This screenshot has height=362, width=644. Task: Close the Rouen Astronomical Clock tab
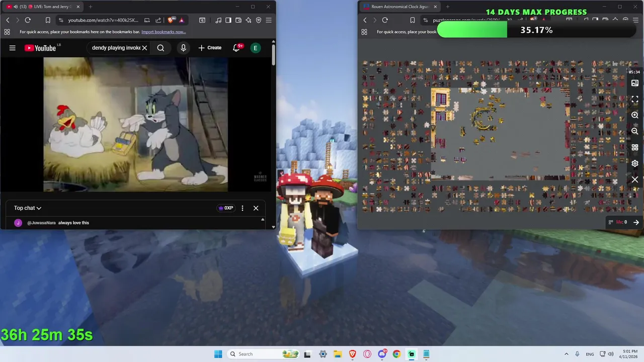pyautogui.click(x=435, y=7)
